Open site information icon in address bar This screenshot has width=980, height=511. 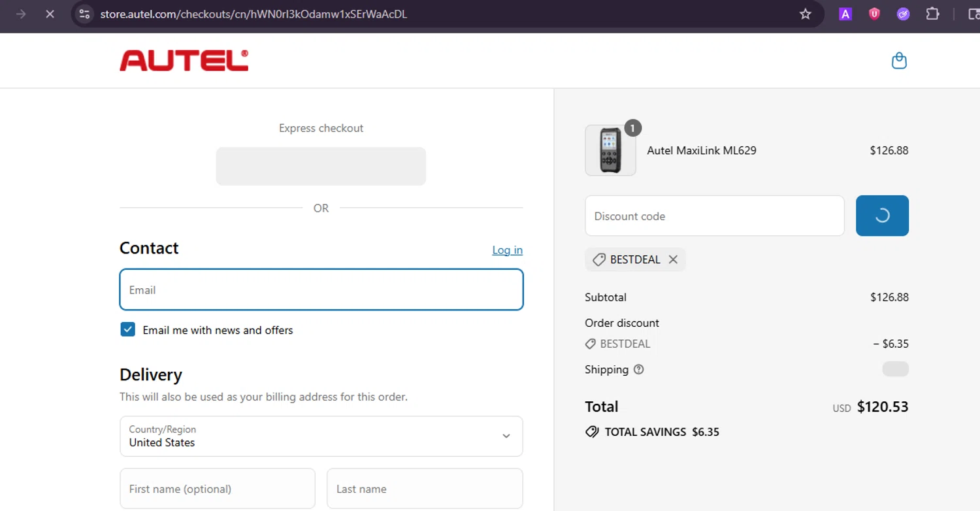point(84,14)
